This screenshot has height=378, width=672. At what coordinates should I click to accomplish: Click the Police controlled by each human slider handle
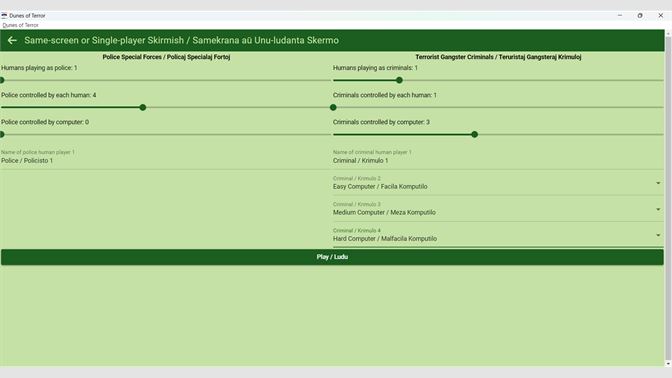coord(143,108)
